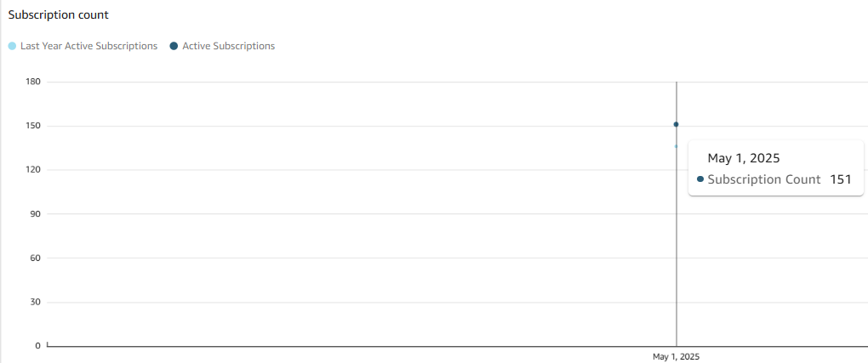Click the 120 y-axis label

pos(33,170)
